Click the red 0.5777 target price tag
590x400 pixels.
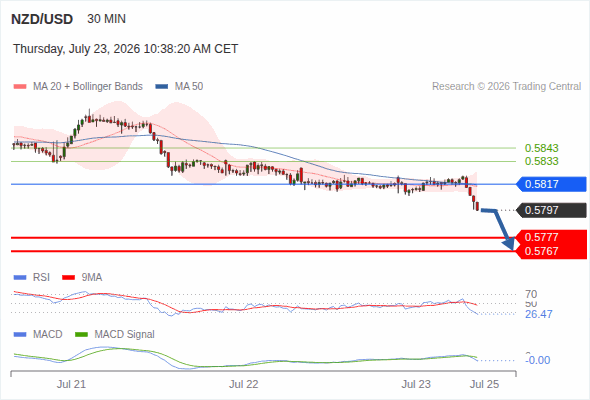[551, 237]
